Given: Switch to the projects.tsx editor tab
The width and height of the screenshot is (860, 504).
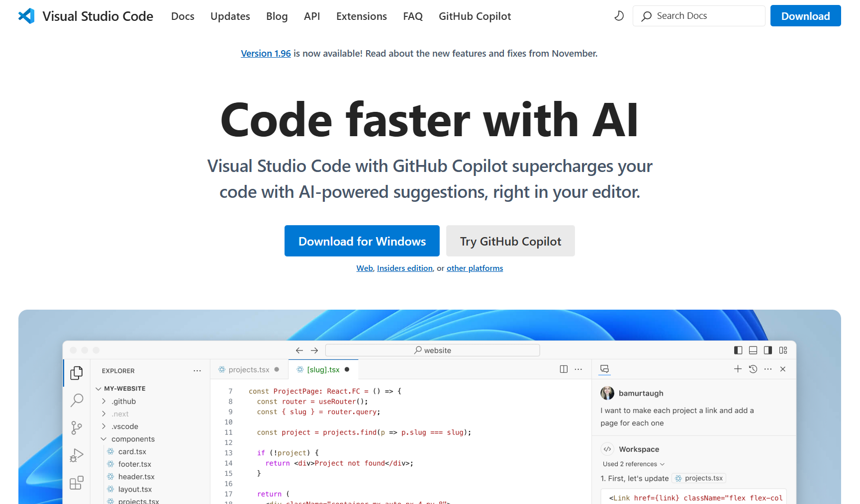Looking at the screenshot, I should click(249, 369).
